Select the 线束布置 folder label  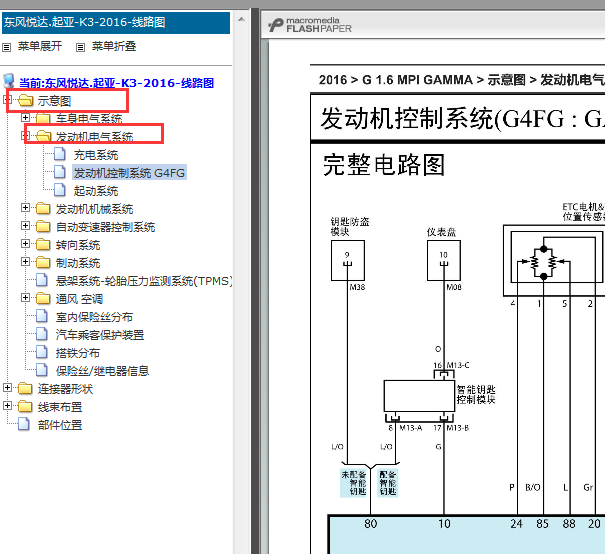pos(60,407)
